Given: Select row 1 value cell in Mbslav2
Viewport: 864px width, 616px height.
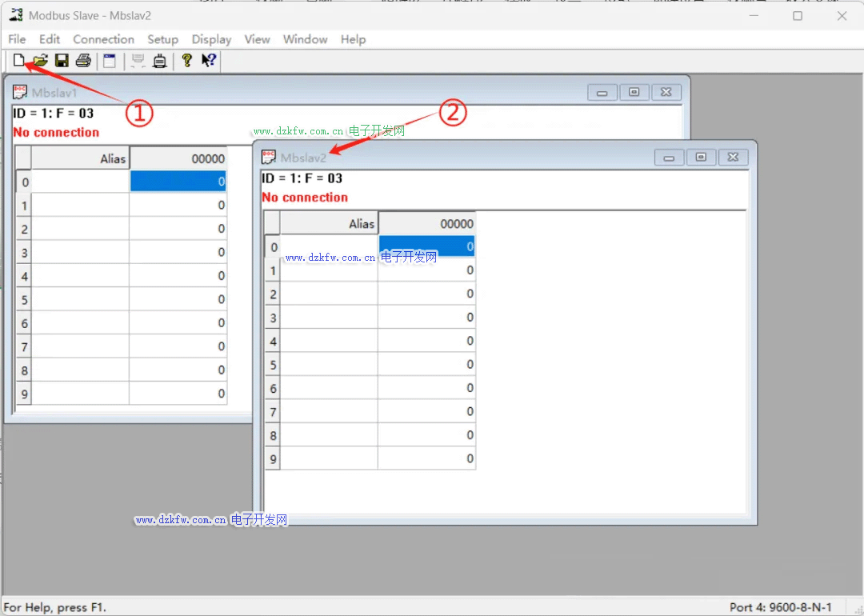Looking at the screenshot, I should (426, 270).
